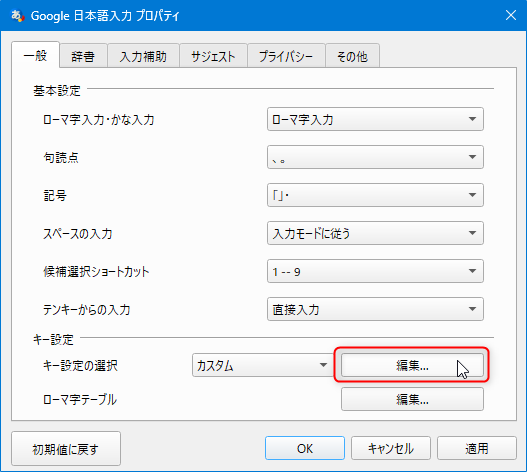The image size is (527, 472).
Task: Click the 初期値に戻す reset button
Action: 66,449
